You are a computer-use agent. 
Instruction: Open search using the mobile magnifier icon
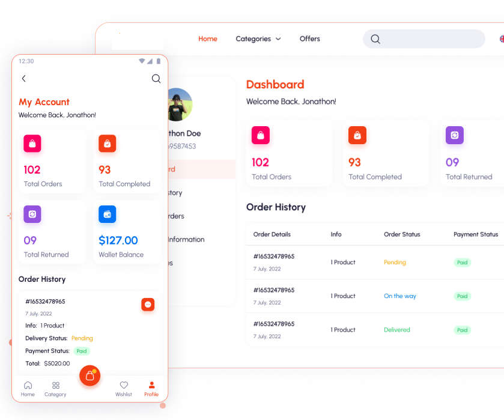click(x=156, y=79)
